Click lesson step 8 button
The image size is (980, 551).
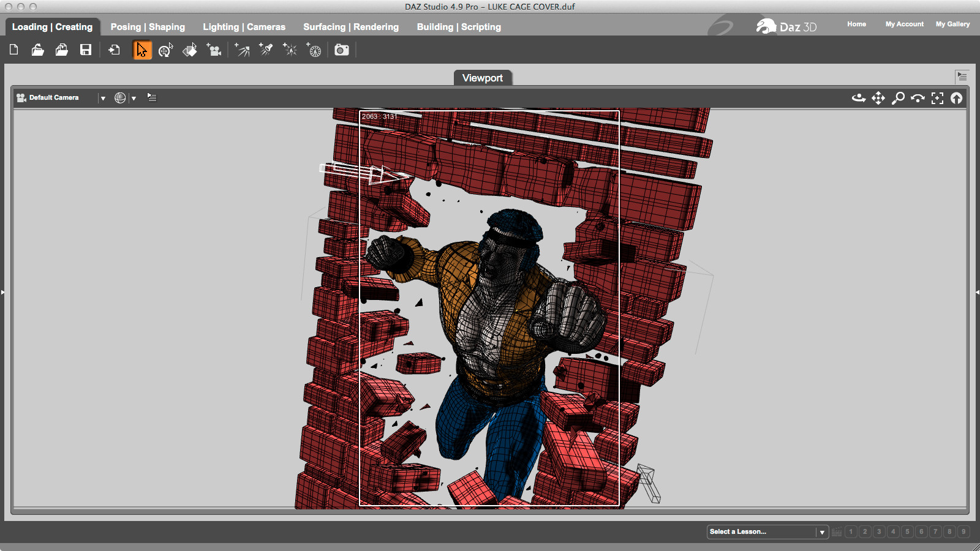(x=949, y=531)
